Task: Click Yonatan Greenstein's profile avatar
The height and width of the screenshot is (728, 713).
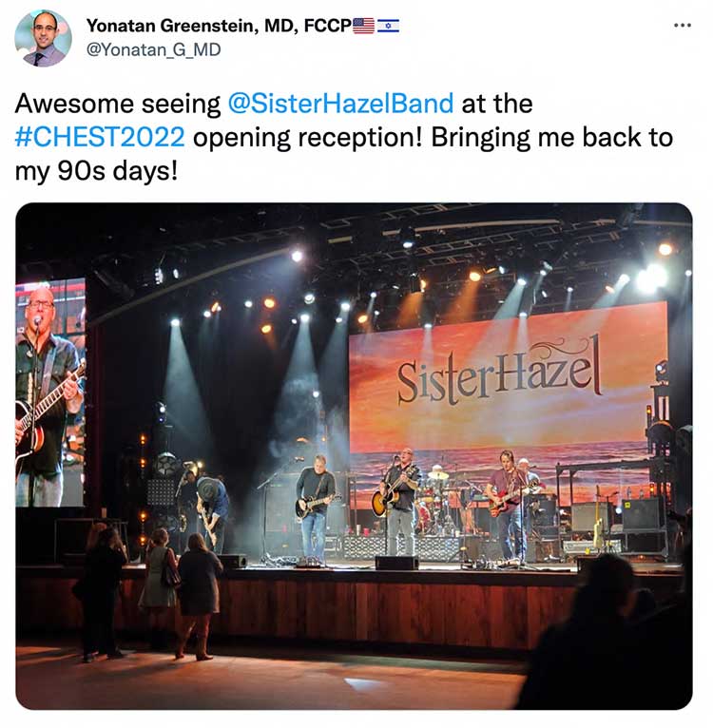Action: click(43, 38)
